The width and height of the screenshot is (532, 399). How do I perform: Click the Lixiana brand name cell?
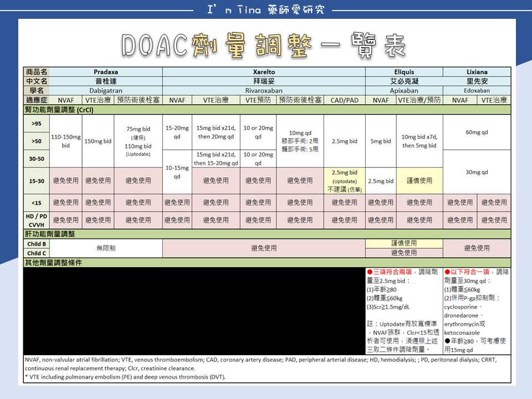tap(477, 71)
